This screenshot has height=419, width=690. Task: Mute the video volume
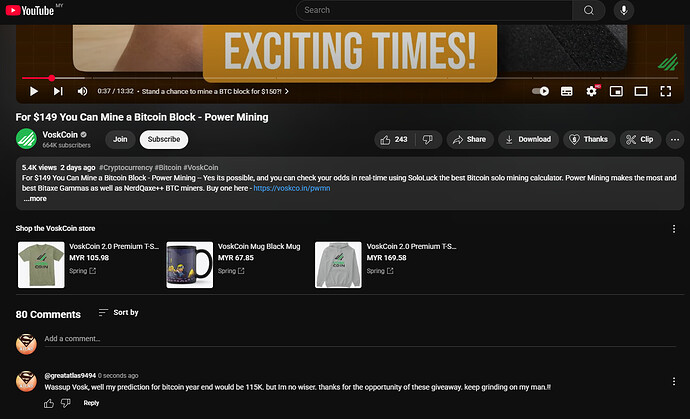click(x=82, y=91)
